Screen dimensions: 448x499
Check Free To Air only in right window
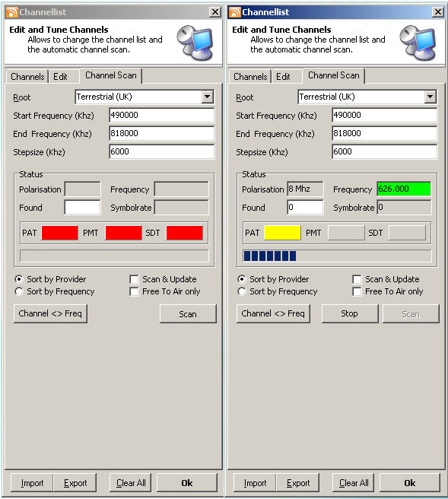[357, 291]
